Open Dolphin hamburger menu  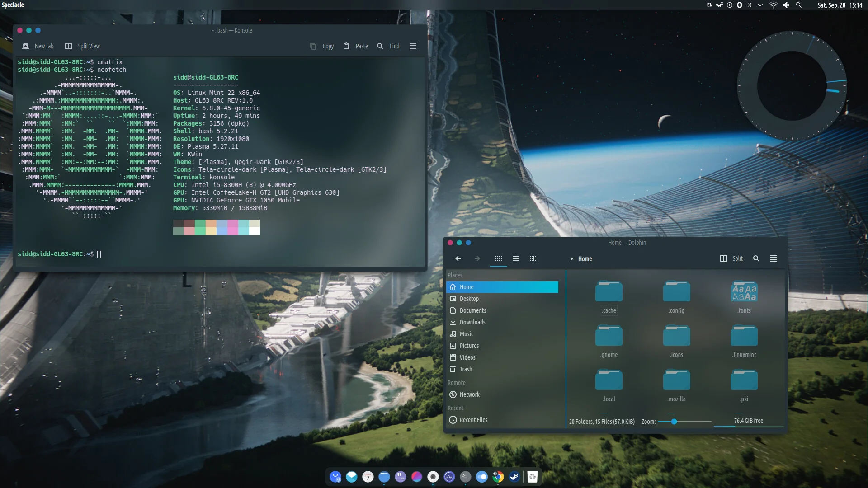coord(774,258)
